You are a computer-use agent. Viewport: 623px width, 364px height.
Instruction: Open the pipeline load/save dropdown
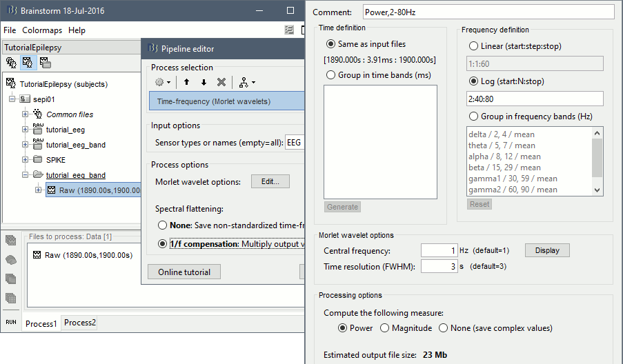coord(246,82)
